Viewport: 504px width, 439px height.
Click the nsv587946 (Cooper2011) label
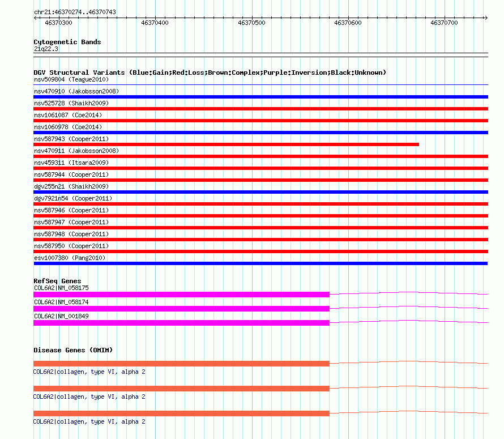tap(71, 210)
